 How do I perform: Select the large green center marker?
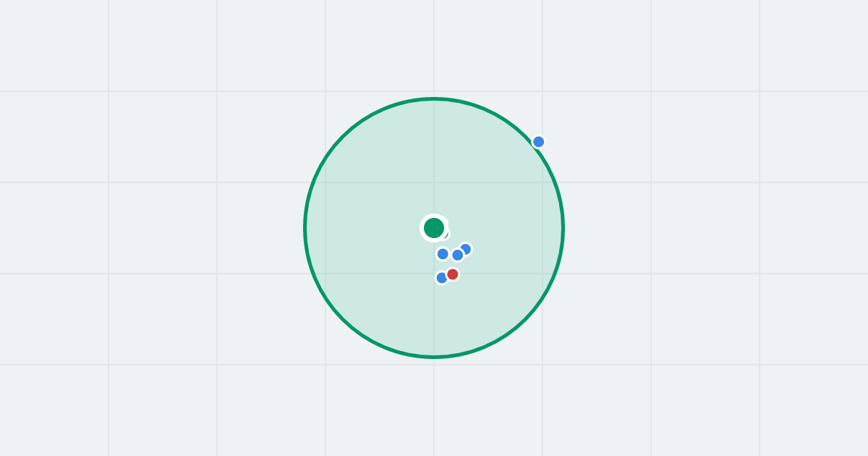tap(434, 228)
